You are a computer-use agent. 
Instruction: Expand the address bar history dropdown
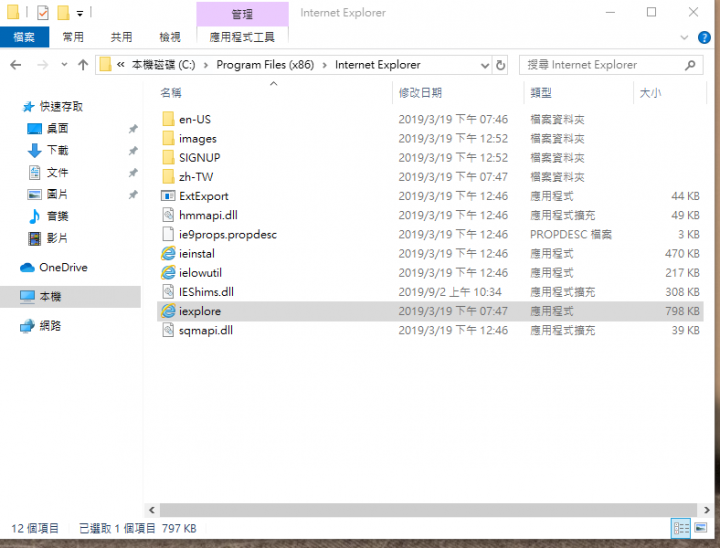coord(485,65)
